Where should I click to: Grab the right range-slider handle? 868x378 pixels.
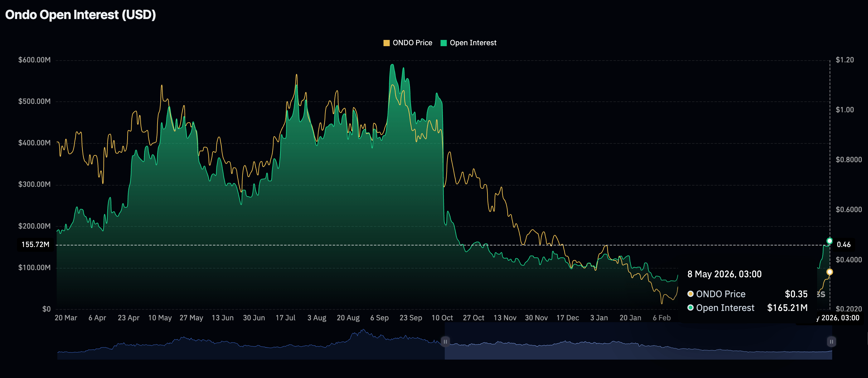[x=831, y=342]
